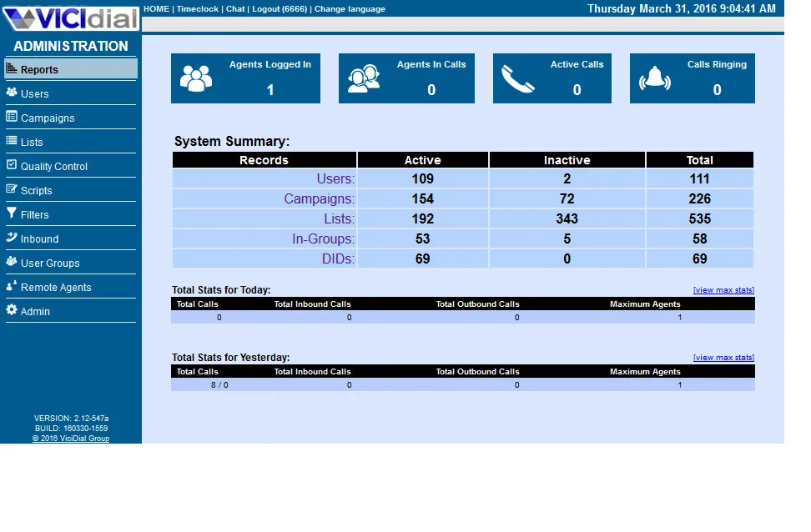Viewport: 811px width, 532px height.
Task: Click the Calls Ringing bell icon
Action: tap(655, 78)
